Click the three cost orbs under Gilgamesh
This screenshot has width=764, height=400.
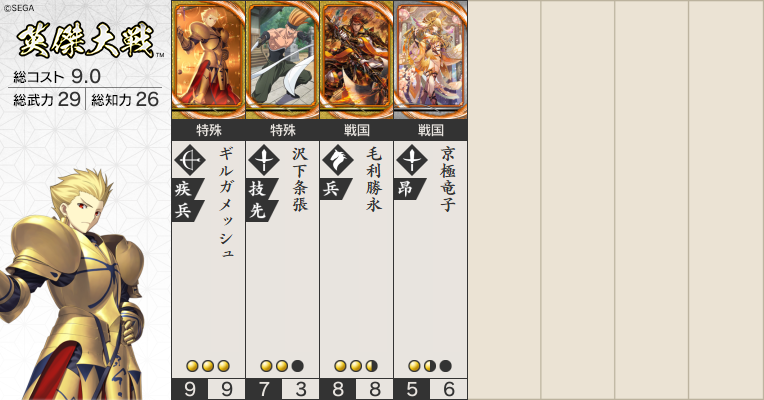[x=208, y=366]
